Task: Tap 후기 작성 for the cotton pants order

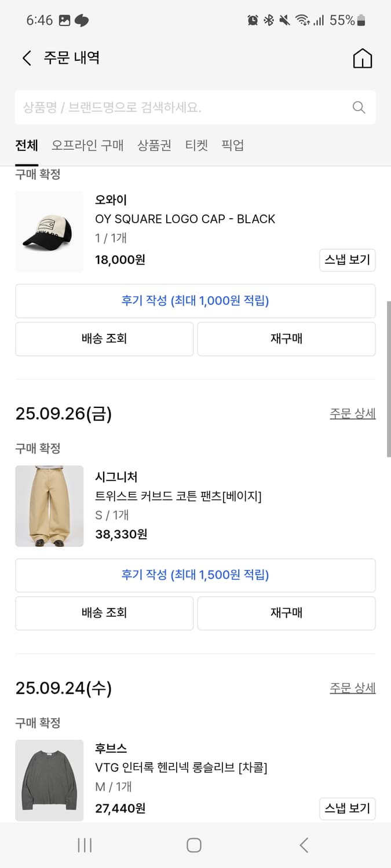Action: pos(195,575)
